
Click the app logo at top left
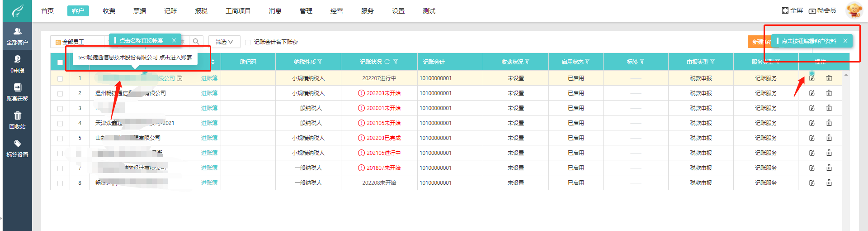(x=17, y=10)
